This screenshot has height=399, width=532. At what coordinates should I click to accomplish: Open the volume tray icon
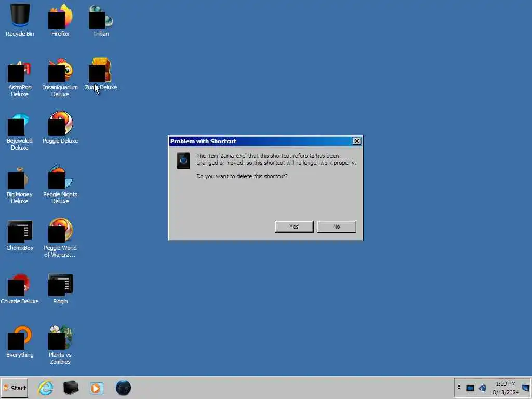[483, 388]
